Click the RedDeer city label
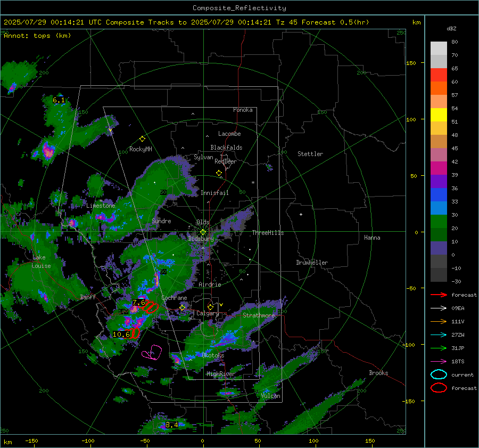This screenshot has width=479, height=448. (x=226, y=161)
